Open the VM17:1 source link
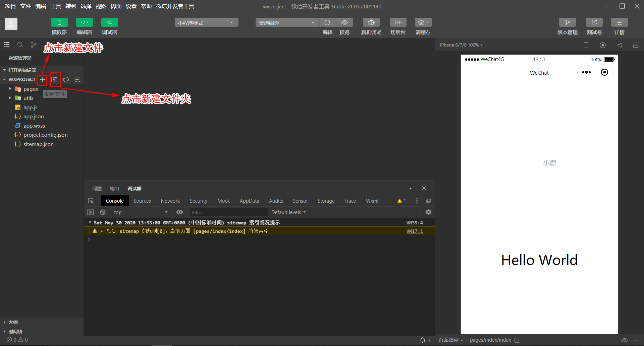The height and width of the screenshot is (346, 644). tap(415, 231)
